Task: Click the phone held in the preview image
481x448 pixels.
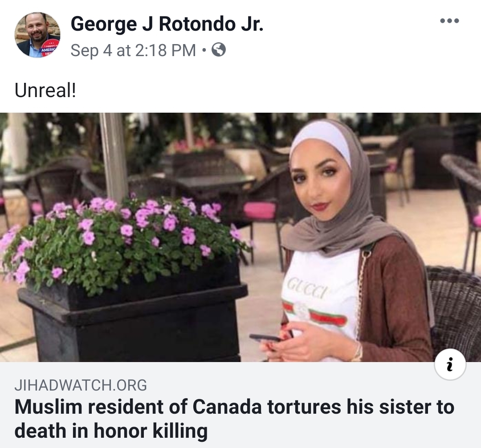Action: 265,338
